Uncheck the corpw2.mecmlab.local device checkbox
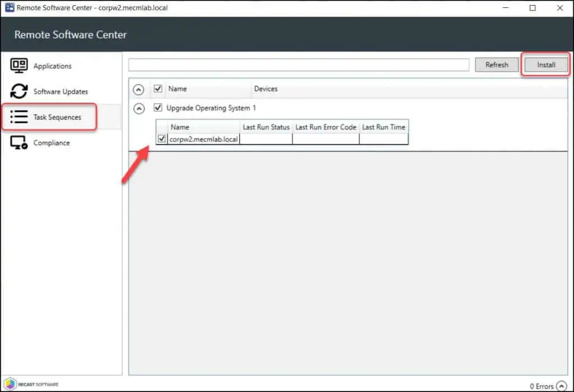574x392 pixels. click(161, 139)
